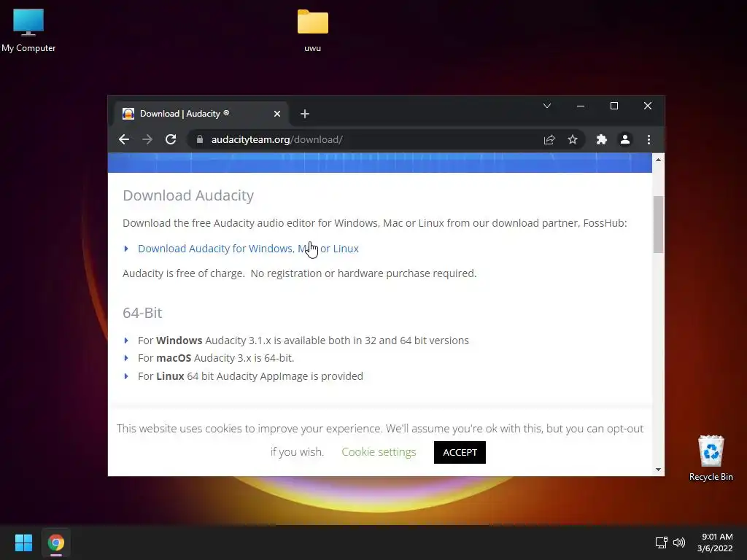Open a new tab with plus button
The height and width of the screenshot is (560, 747).
pos(305,114)
